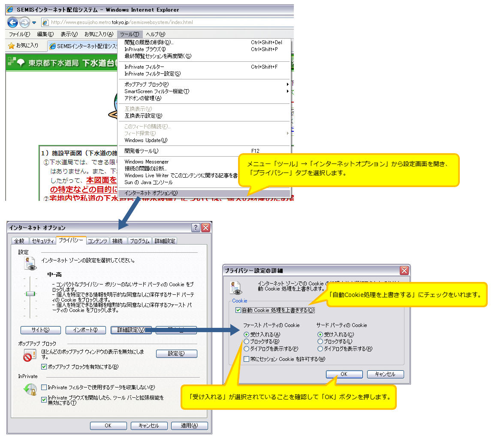Select third-party ダイアログを表示する(R) radio

pos(320,349)
